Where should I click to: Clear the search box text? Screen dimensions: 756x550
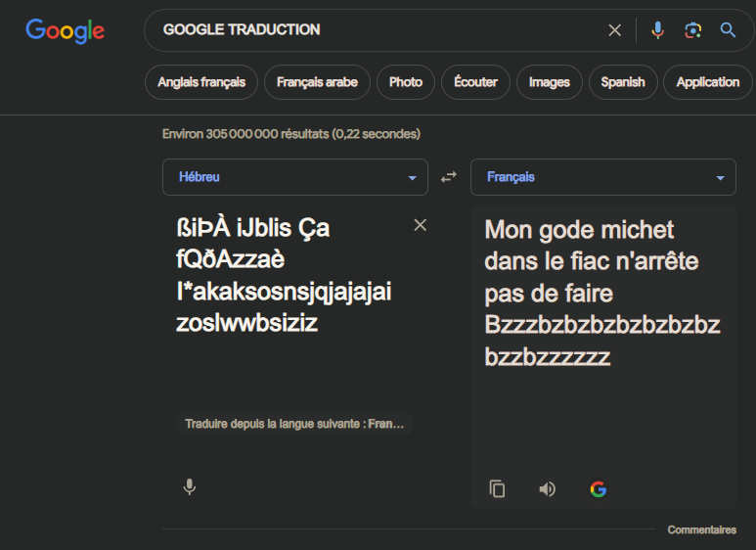pos(615,30)
